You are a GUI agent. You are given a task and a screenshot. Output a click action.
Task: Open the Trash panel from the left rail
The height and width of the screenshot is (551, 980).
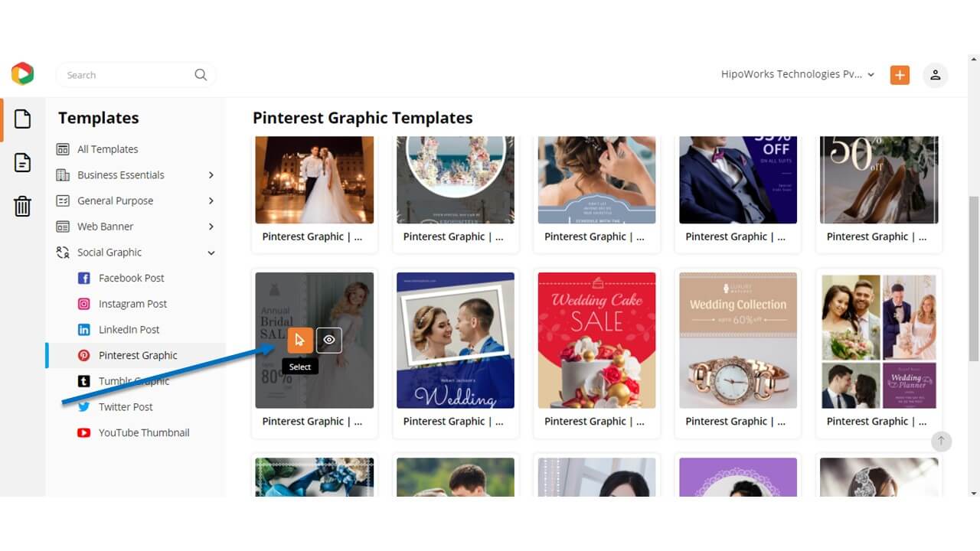tap(22, 206)
